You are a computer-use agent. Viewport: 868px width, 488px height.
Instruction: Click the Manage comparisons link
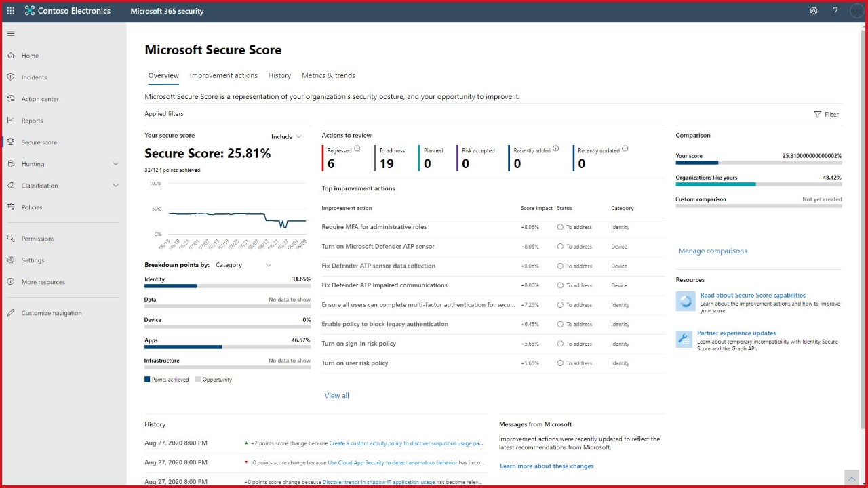[713, 251]
